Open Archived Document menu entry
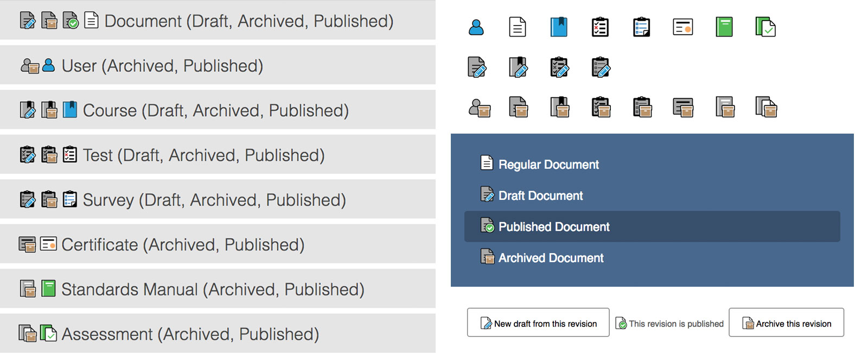The height and width of the screenshot is (353, 868). coord(550,258)
